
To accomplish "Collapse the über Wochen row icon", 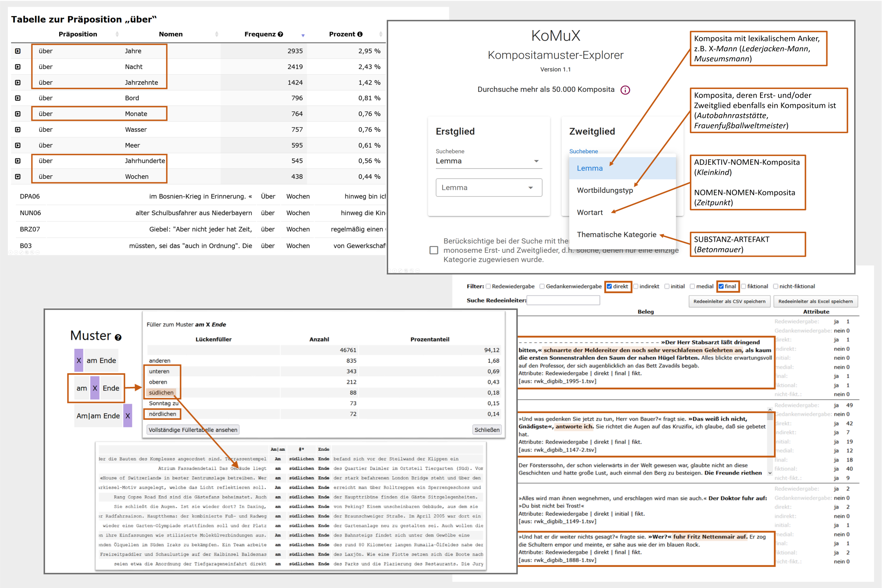I will [18, 177].
